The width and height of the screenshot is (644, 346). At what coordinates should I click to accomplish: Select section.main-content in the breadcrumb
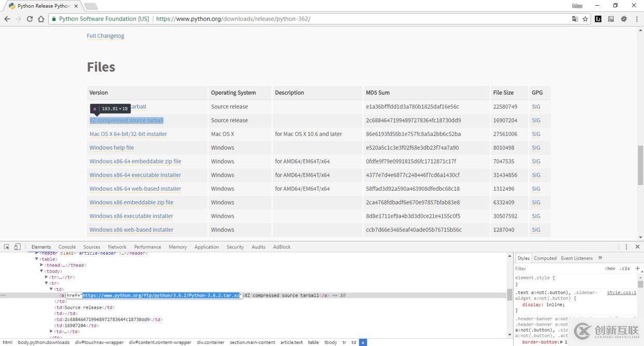point(252,342)
